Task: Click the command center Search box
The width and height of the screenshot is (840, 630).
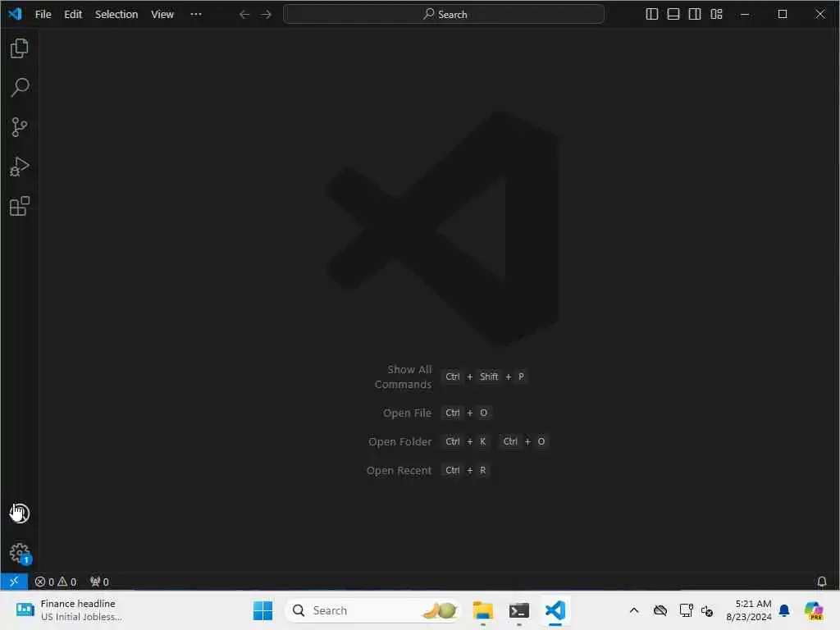Action: coord(444,15)
